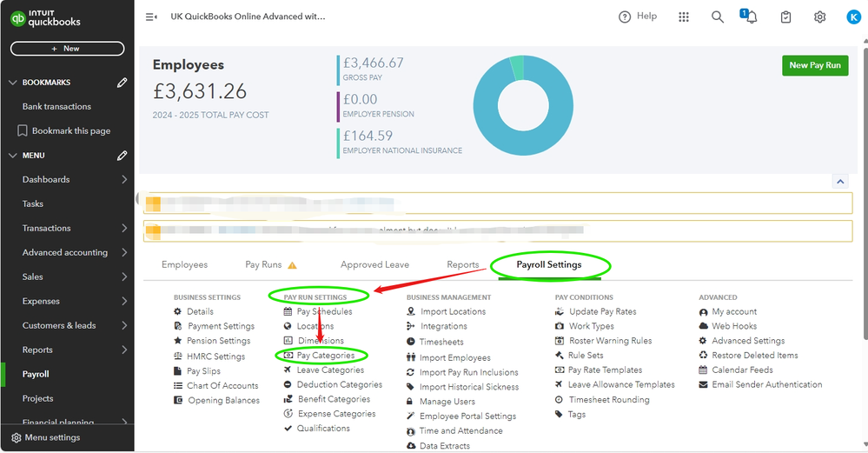Viewport: 868px width, 453px height.
Task: Open the notifications bell icon
Action: pyautogui.click(x=751, y=17)
